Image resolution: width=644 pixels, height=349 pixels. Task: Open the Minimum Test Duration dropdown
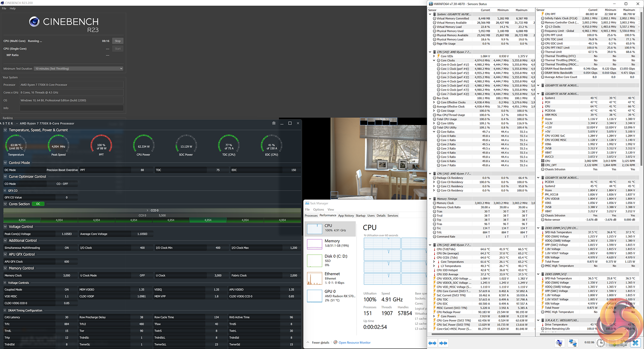(79, 68)
